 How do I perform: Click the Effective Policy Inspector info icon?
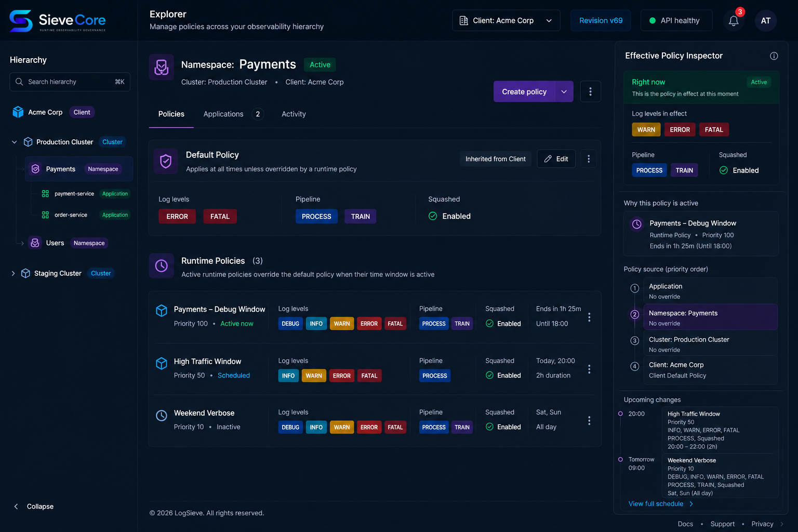[774, 56]
